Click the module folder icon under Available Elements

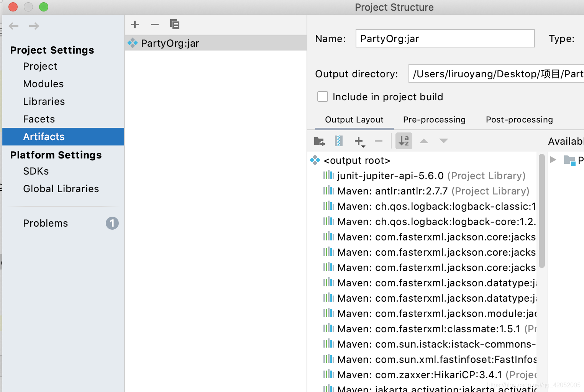coord(570,160)
